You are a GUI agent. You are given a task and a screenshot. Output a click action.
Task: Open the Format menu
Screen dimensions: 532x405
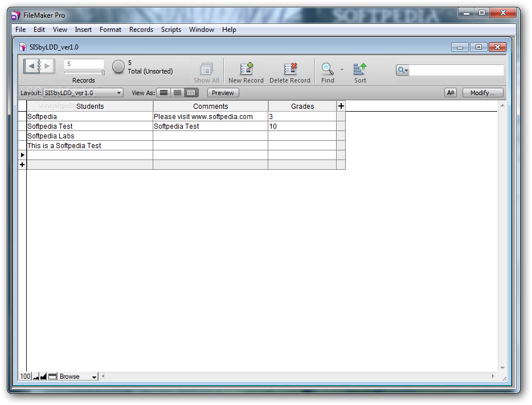[111, 30]
